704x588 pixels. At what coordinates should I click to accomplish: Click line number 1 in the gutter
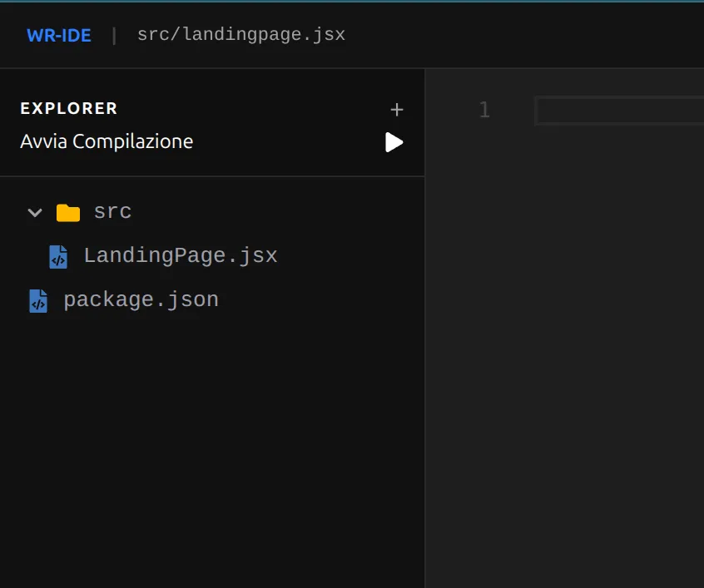click(484, 110)
